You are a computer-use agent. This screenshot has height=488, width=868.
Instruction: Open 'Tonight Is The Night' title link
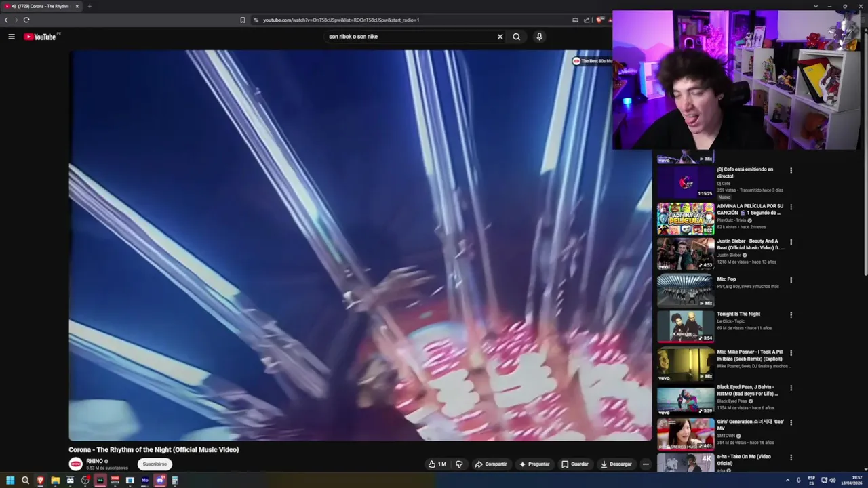pos(738,314)
